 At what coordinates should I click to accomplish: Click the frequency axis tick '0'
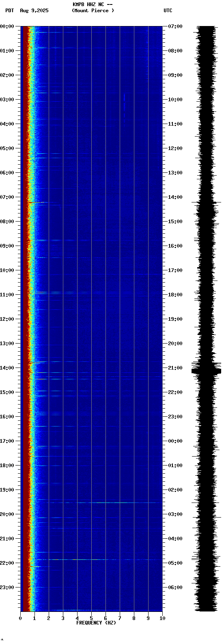coord(20,618)
